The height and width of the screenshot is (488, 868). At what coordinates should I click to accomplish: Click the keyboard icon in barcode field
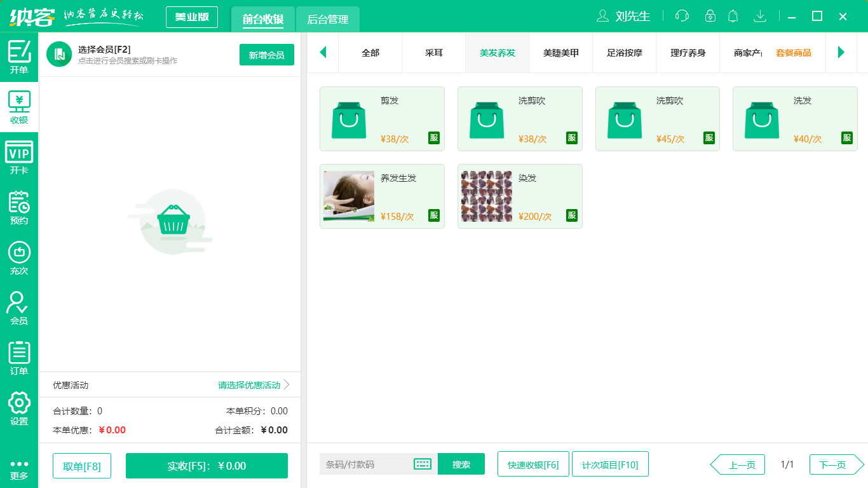pos(423,464)
